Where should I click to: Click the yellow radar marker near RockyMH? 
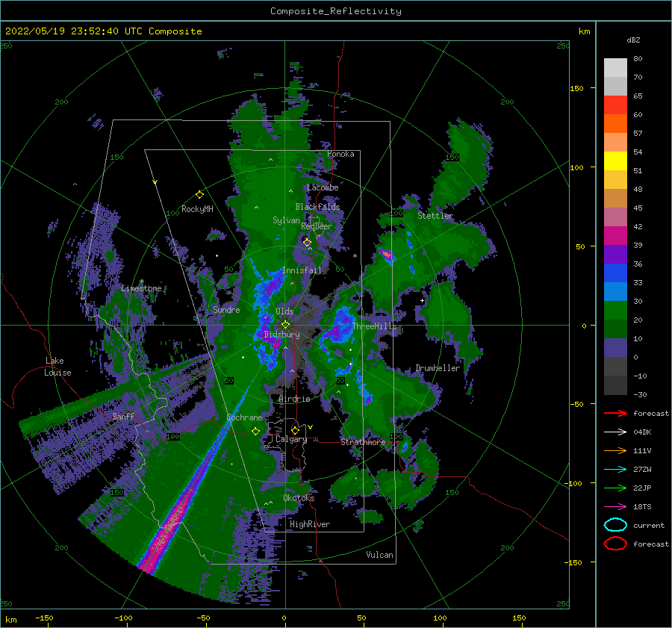[199, 195]
